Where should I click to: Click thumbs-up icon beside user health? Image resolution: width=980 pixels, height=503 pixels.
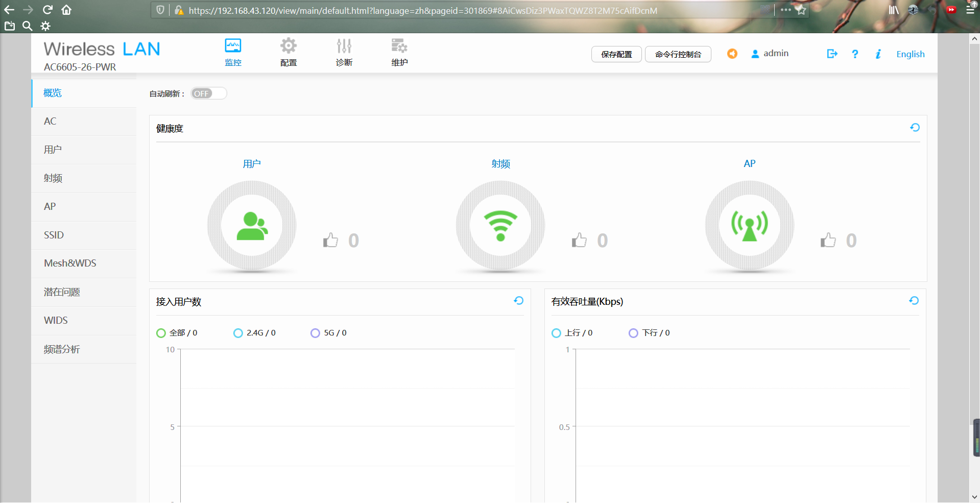tap(330, 240)
